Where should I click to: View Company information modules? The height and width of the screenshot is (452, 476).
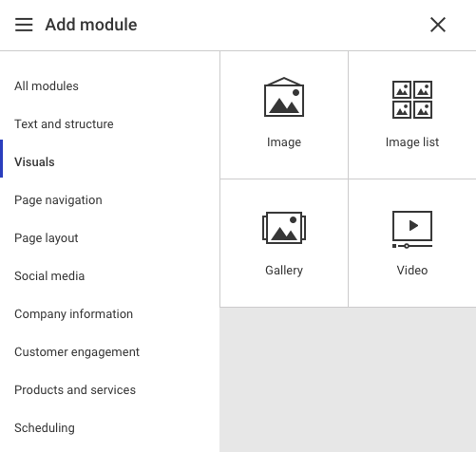[x=73, y=314]
